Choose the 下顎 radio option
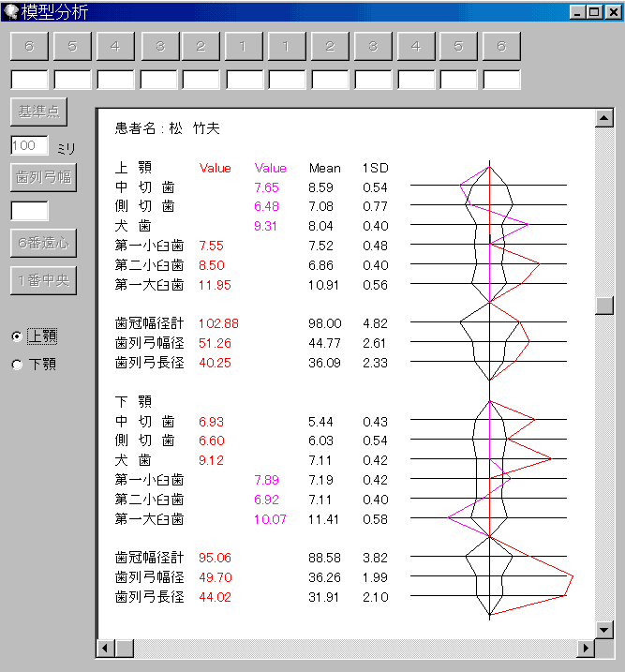The height and width of the screenshot is (672, 625). tap(17, 365)
